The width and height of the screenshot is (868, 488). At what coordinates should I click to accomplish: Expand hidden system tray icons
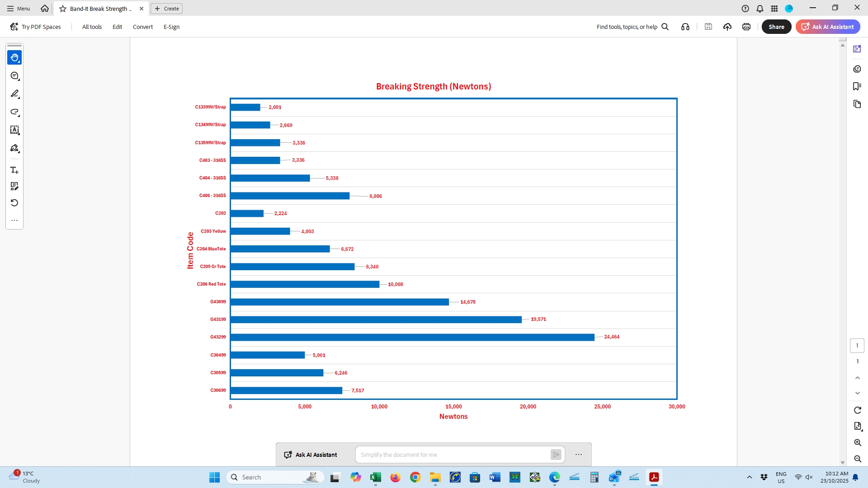[x=750, y=477]
